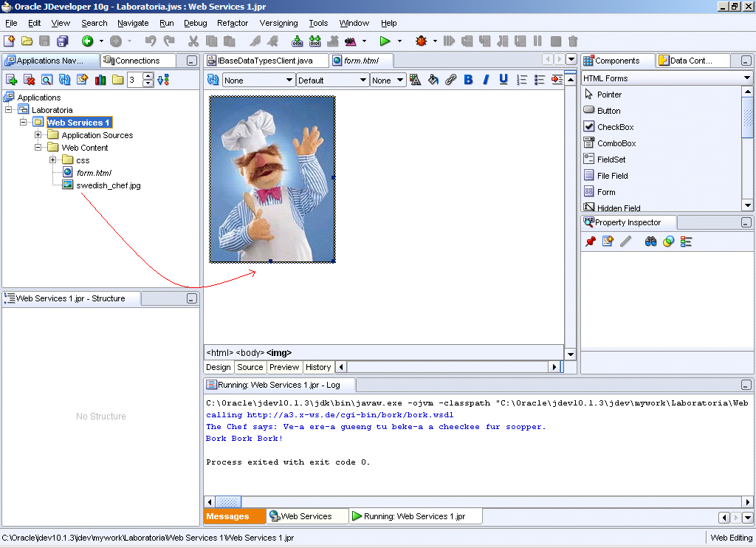Open the Debug button dropdown arrow

pyautogui.click(x=435, y=41)
